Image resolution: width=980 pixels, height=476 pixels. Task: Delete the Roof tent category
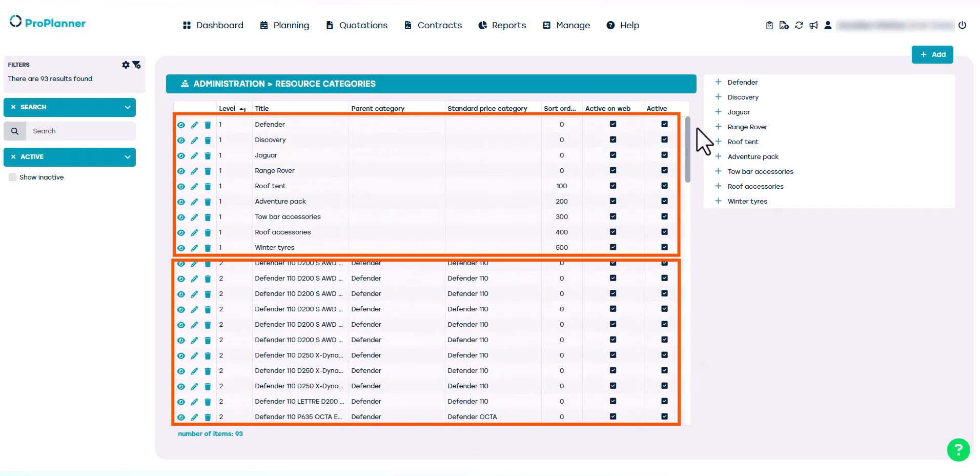point(208,187)
